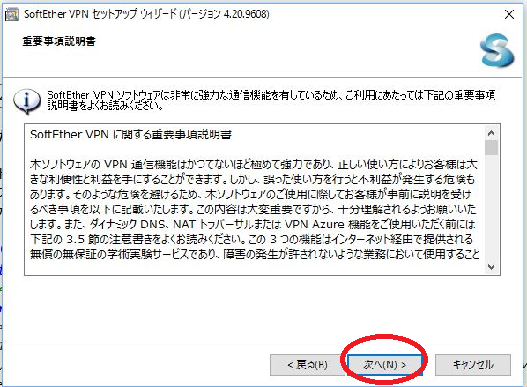Go back with the < 戻る(B) button
The width and height of the screenshot is (527, 387).
(x=307, y=365)
